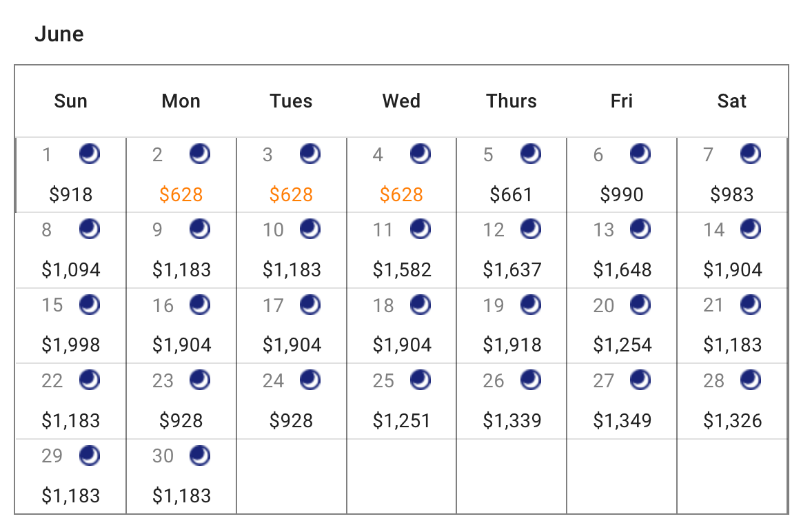Click the night icon for June 24
The width and height of the screenshot is (801, 532).
click(310, 380)
